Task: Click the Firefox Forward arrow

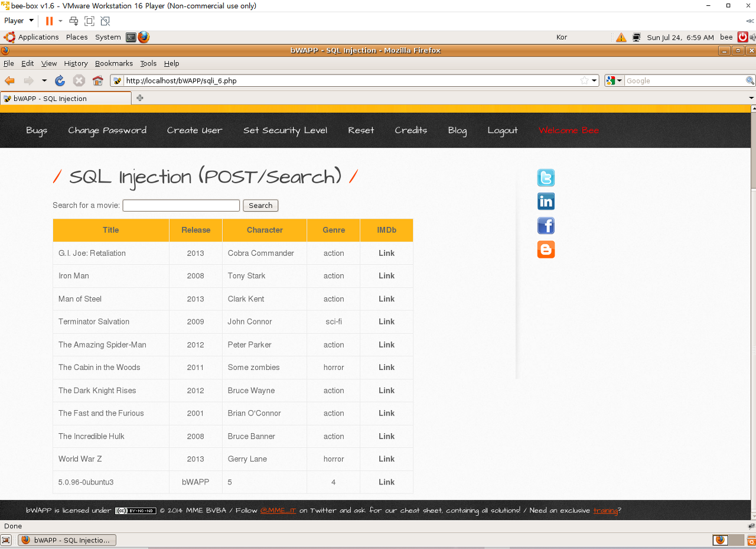Action: [x=28, y=81]
